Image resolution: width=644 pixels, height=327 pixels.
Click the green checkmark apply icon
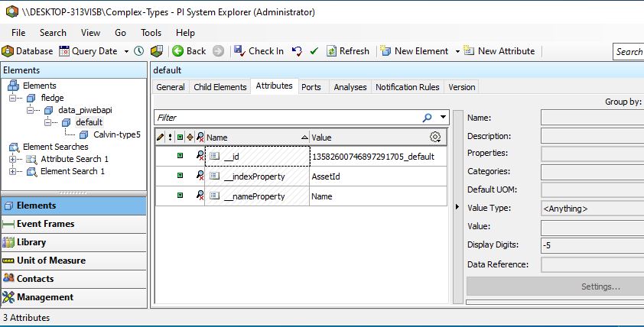314,51
